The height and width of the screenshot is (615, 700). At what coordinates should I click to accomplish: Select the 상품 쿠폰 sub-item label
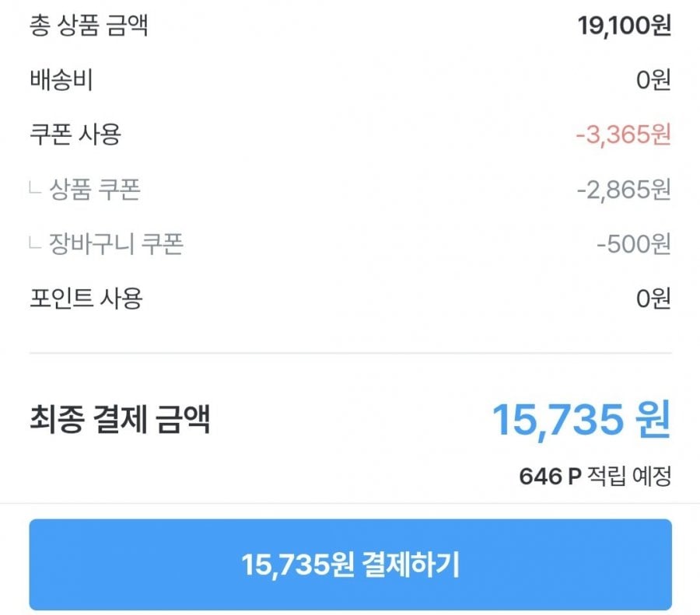pyautogui.click(x=95, y=190)
